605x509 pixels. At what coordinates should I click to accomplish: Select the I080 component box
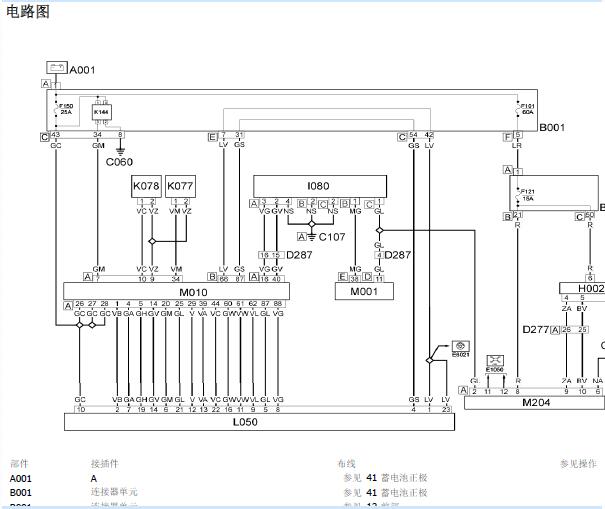(x=320, y=186)
